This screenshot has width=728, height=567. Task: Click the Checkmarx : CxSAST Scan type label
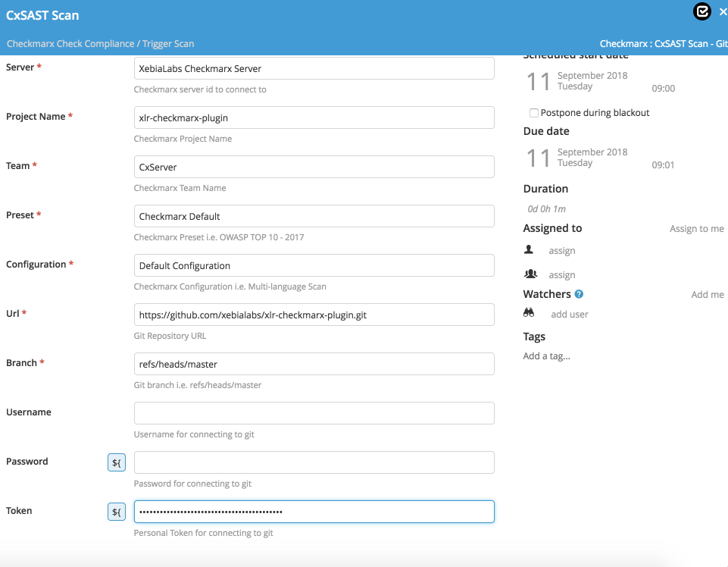pyautogui.click(x=664, y=44)
